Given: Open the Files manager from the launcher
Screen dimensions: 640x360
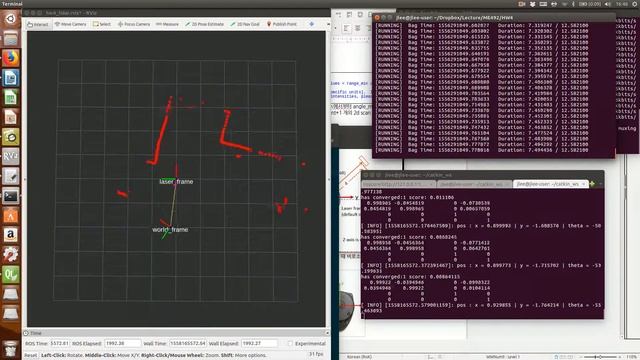Looking at the screenshot, I should click(11, 38).
